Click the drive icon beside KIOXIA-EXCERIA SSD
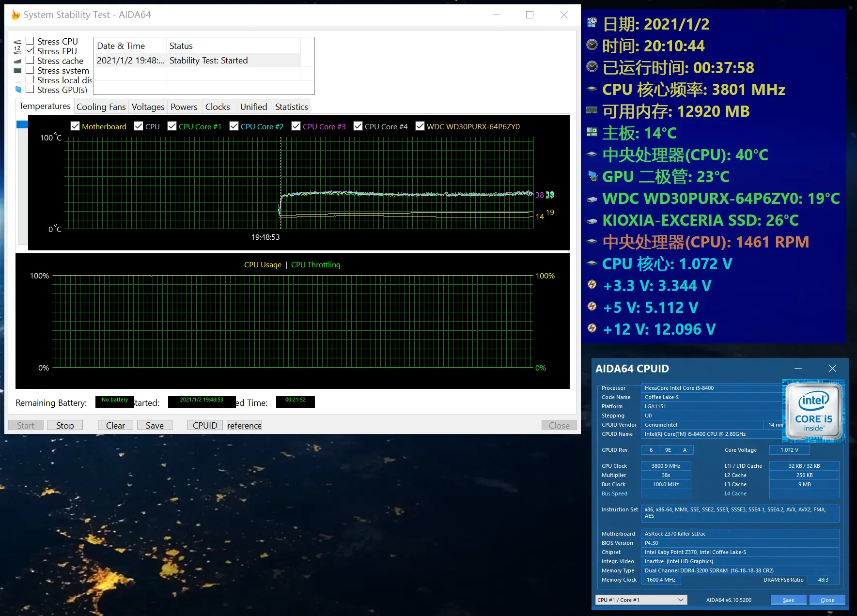 [592, 221]
